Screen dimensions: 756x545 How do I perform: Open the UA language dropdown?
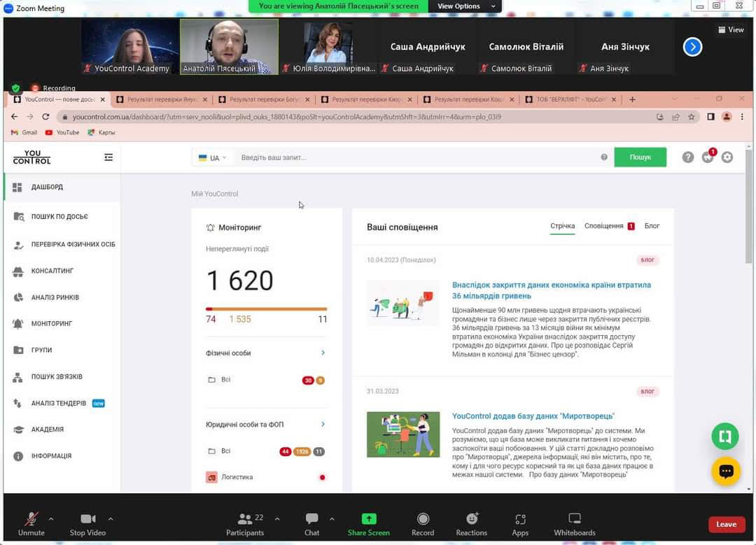212,157
